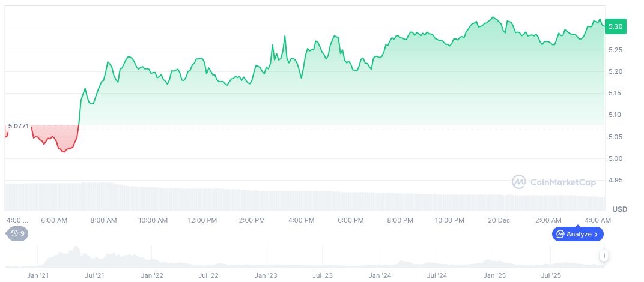The width and height of the screenshot is (644, 282).
Task: Click the range navigator's right slider handle
Action: [603, 256]
